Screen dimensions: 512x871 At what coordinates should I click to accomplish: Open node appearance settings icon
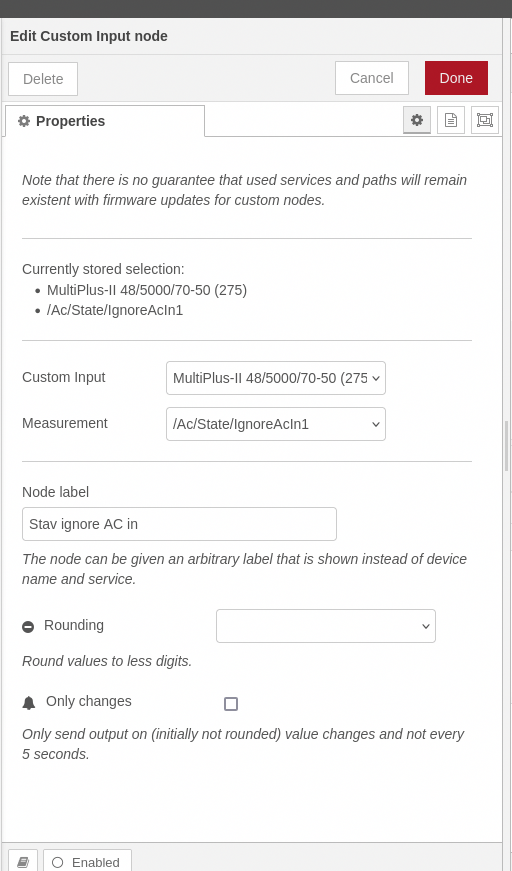coord(484,120)
